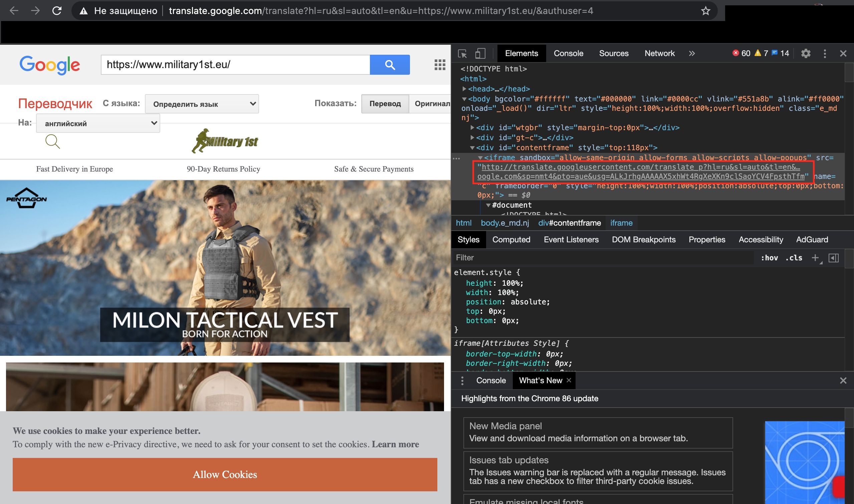Collapse div id contentframe node
The height and width of the screenshot is (504, 854).
(472, 148)
